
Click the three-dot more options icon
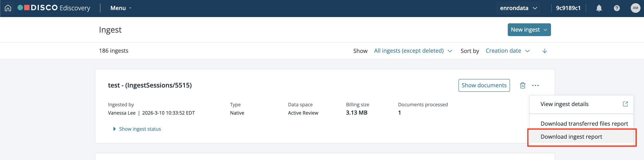(535, 86)
